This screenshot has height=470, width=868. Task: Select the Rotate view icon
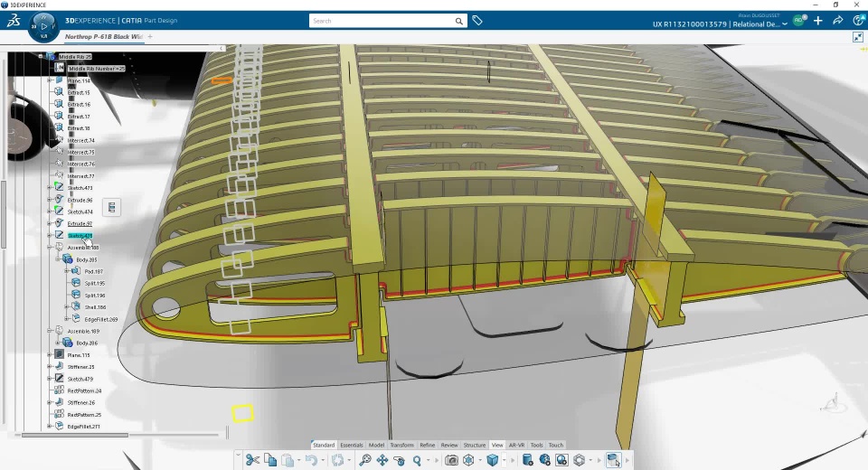click(x=399, y=460)
